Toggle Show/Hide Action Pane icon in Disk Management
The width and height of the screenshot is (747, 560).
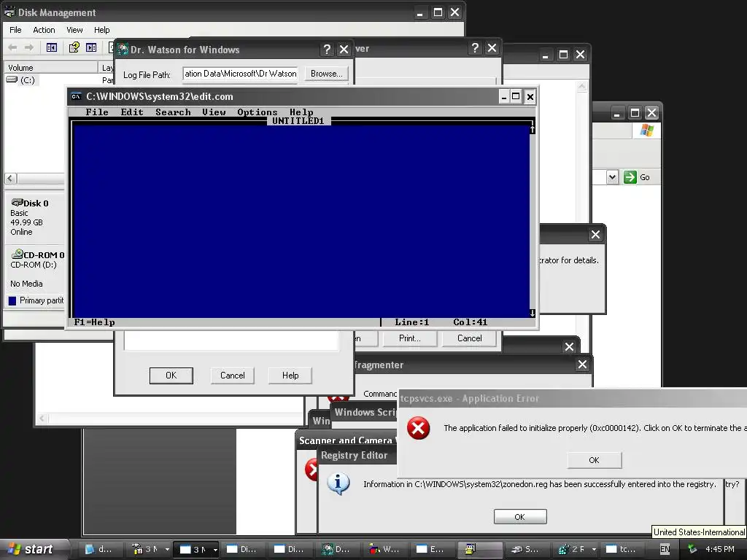coord(91,47)
